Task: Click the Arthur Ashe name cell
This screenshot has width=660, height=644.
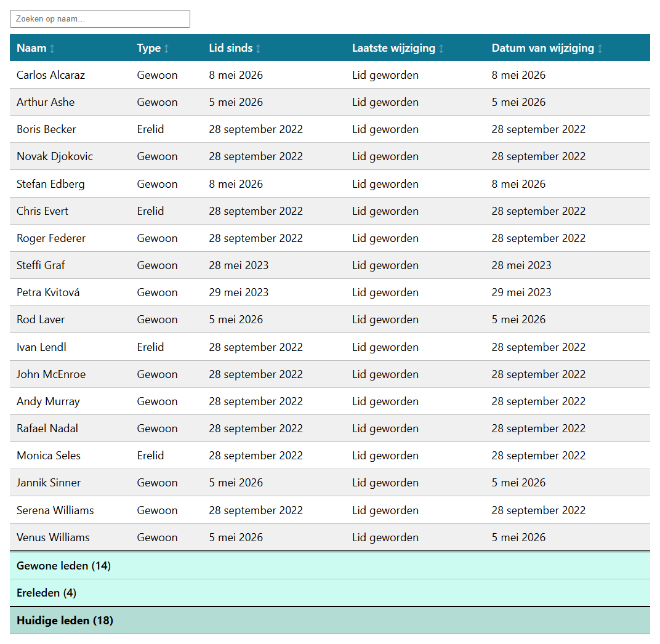Action: 46,102
